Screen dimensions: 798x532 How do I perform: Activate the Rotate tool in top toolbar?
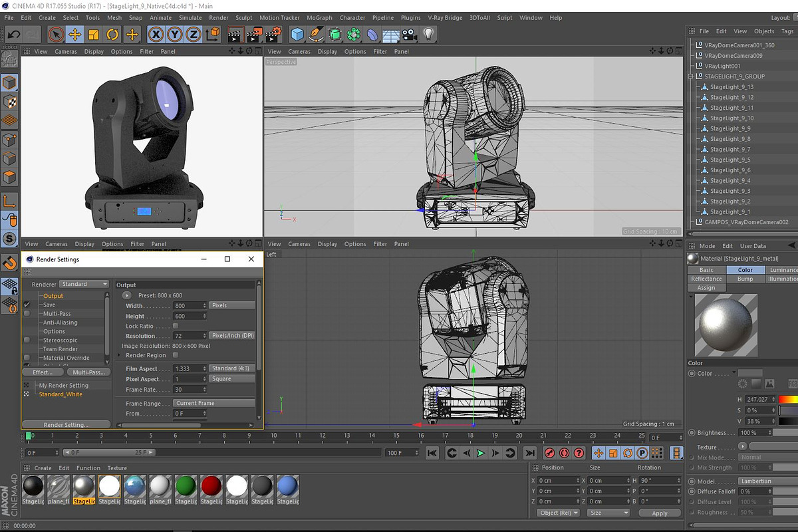(113, 34)
